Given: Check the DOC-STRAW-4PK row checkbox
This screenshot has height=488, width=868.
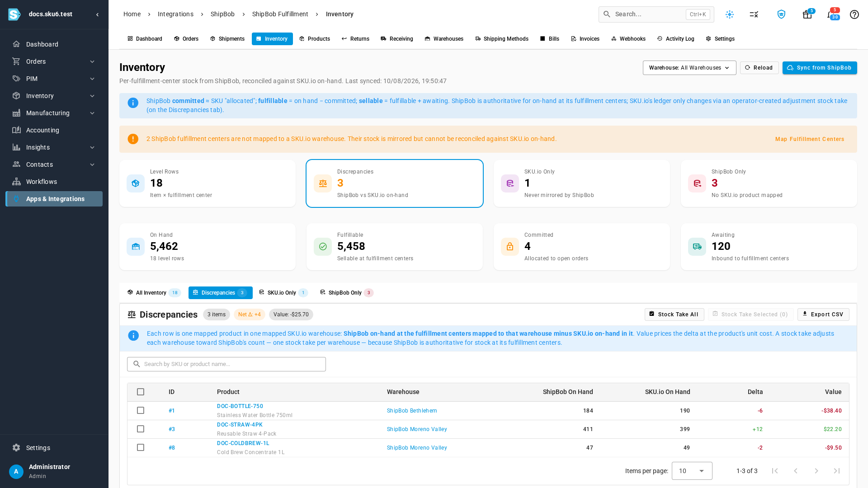Looking at the screenshot, I should click(x=141, y=429).
